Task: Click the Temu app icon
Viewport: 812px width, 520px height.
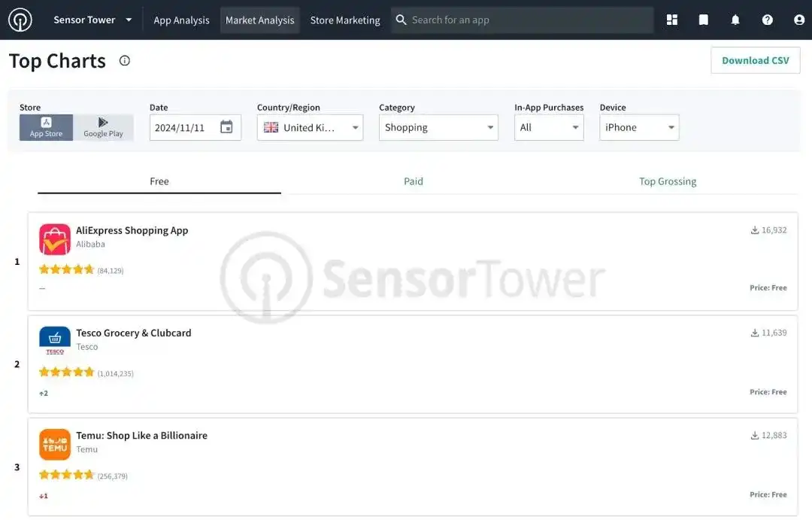Action: [x=55, y=444]
